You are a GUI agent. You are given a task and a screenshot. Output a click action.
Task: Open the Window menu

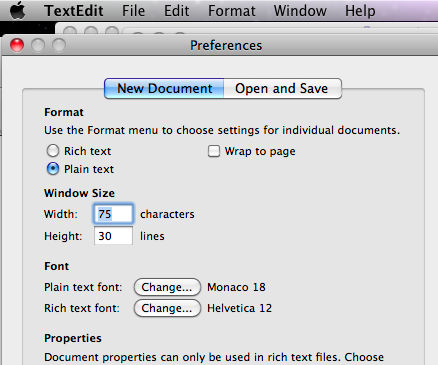point(300,11)
